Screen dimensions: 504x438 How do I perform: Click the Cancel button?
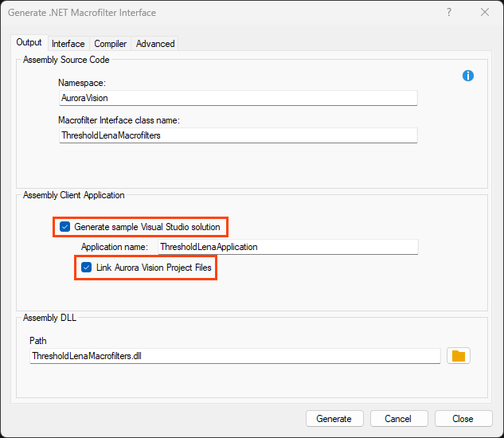click(x=398, y=418)
